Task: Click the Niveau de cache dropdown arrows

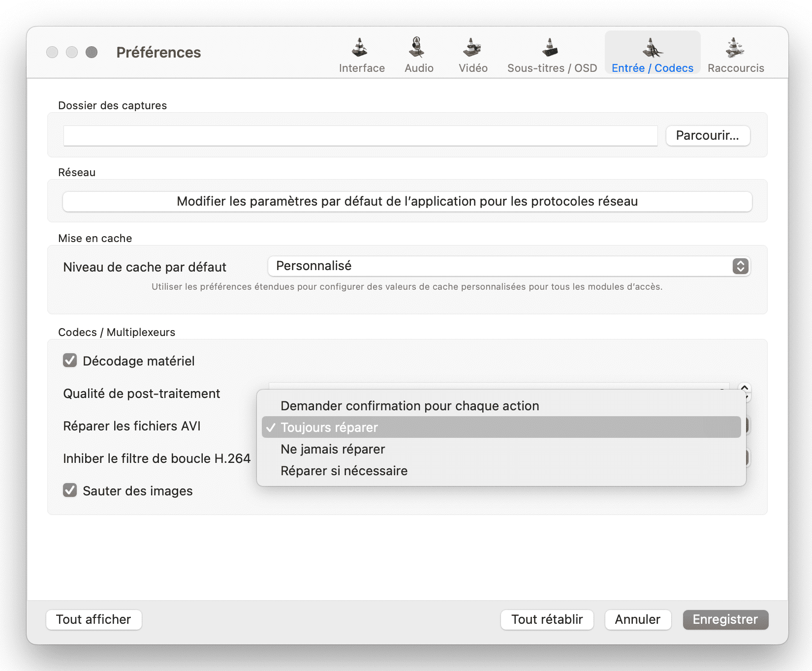Action: pyautogui.click(x=740, y=266)
